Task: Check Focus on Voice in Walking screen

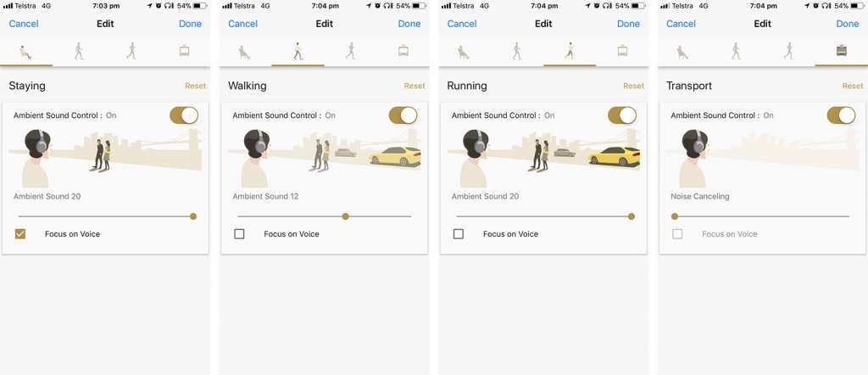Action: pos(239,234)
